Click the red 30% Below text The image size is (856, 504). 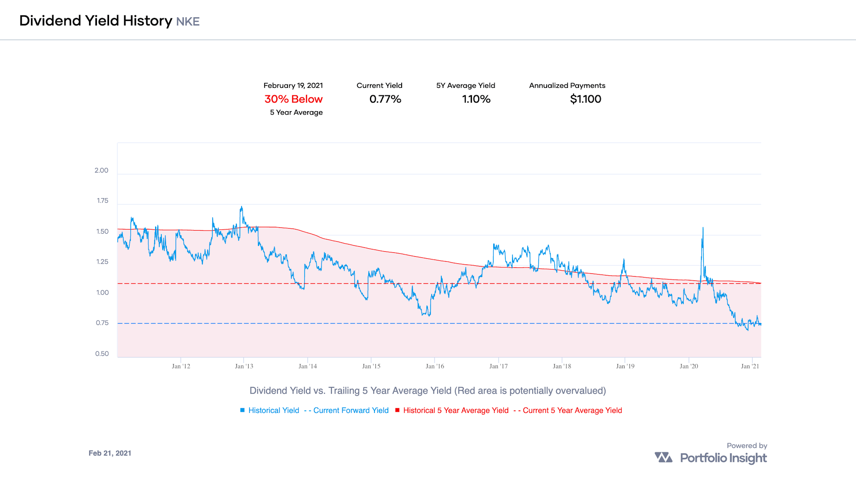pyautogui.click(x=293, y=99)
